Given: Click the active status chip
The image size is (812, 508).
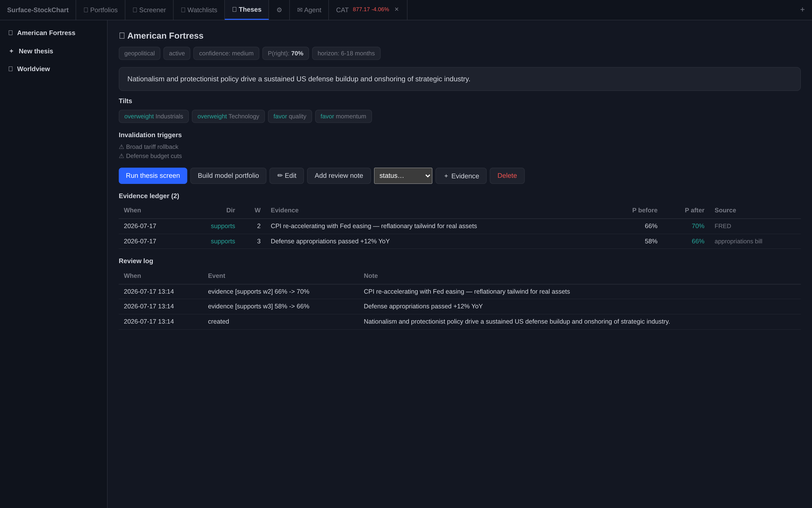Looking at the screenshot, I should tap(177, 53).
